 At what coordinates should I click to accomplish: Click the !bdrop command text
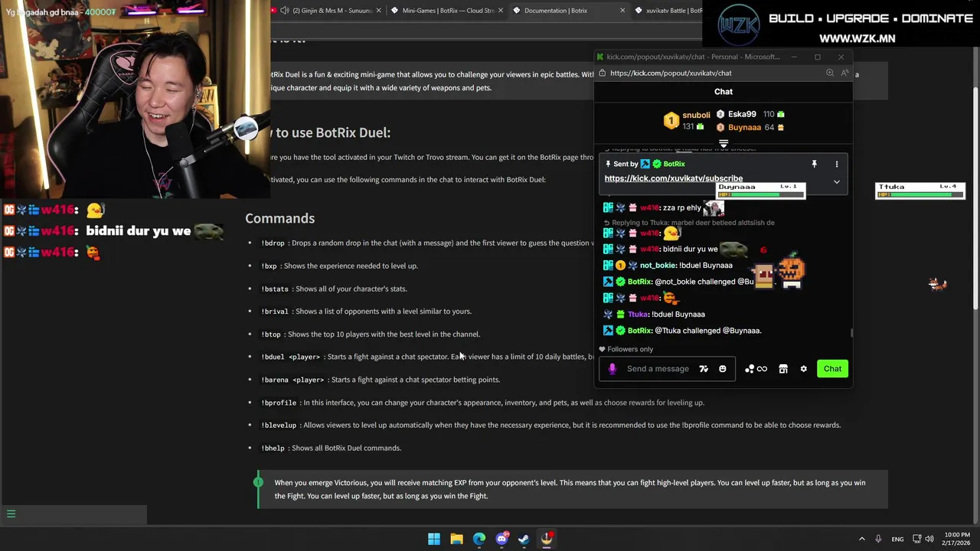pyautogui.click(x=273, y=243)
